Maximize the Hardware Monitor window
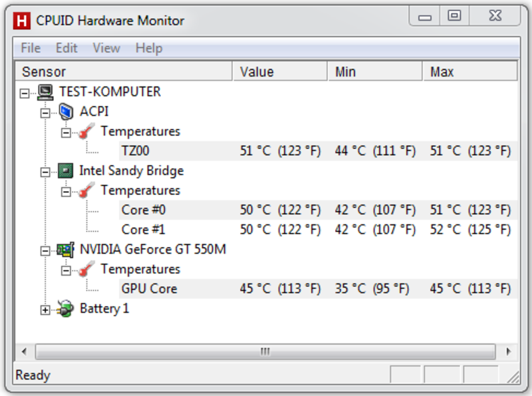The width and height of the screenshot is (532, 396). [x=454, y=16]
